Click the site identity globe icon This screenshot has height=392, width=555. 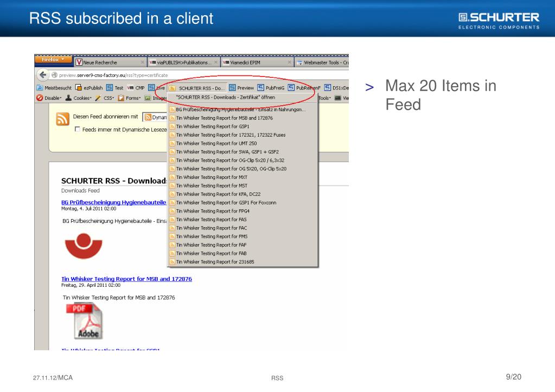click(x=54, y=75)
